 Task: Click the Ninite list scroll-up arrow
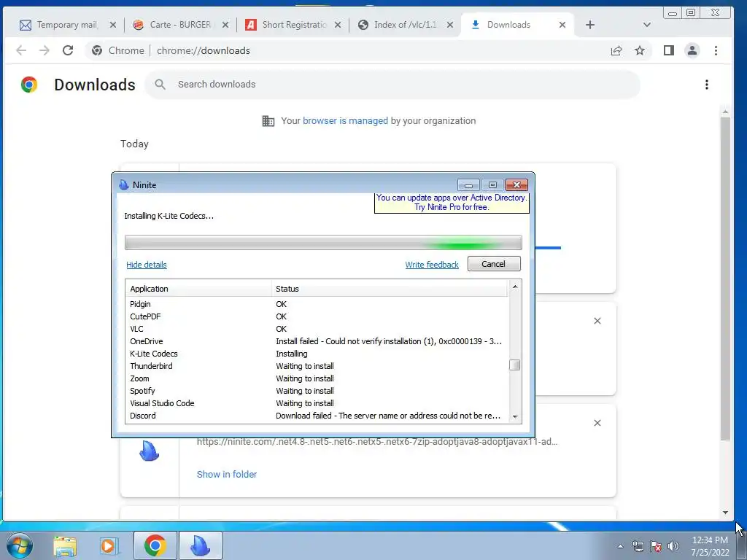tap(515, 287)
